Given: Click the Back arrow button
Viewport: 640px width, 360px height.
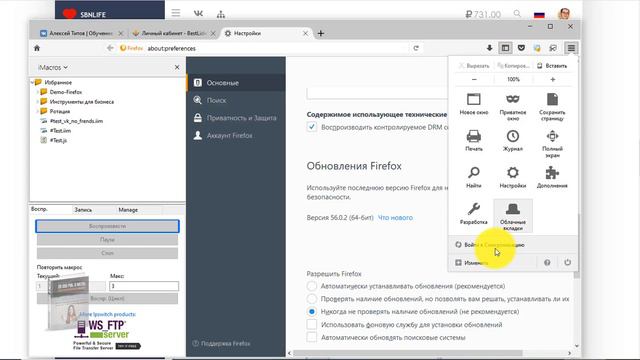Looking at the screenshot, I should pos(110,48).
